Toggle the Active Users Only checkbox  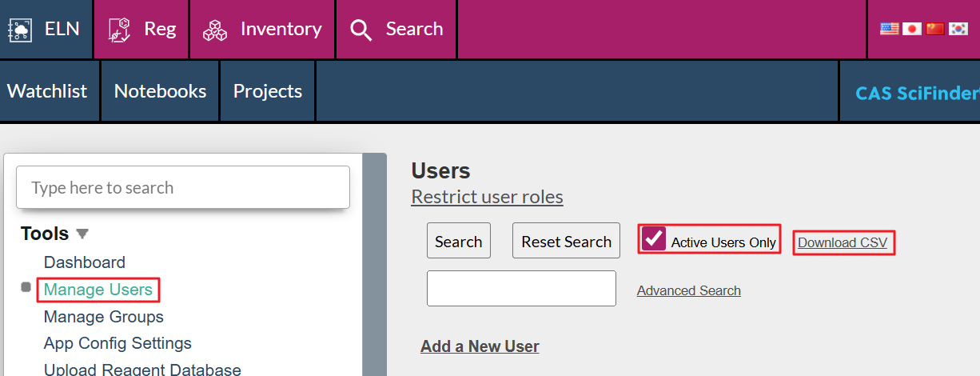pyautogui.click(x=654, y=239)
